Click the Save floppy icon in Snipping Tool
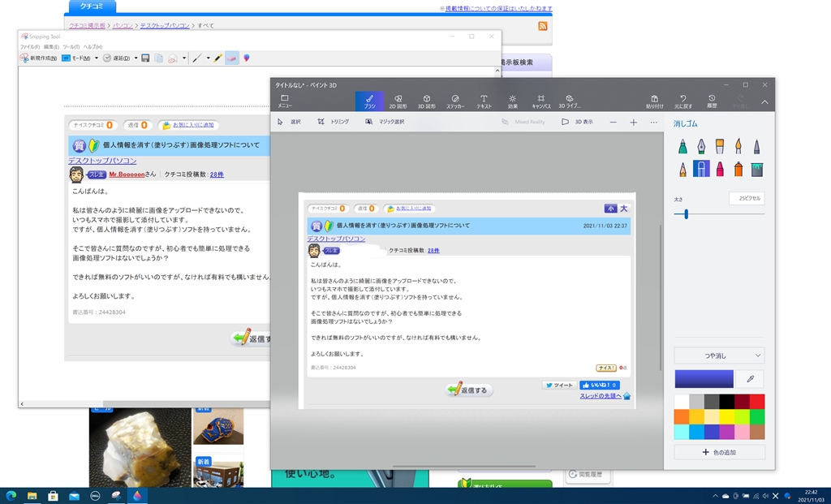831x504 pixels. click(145, 58)
